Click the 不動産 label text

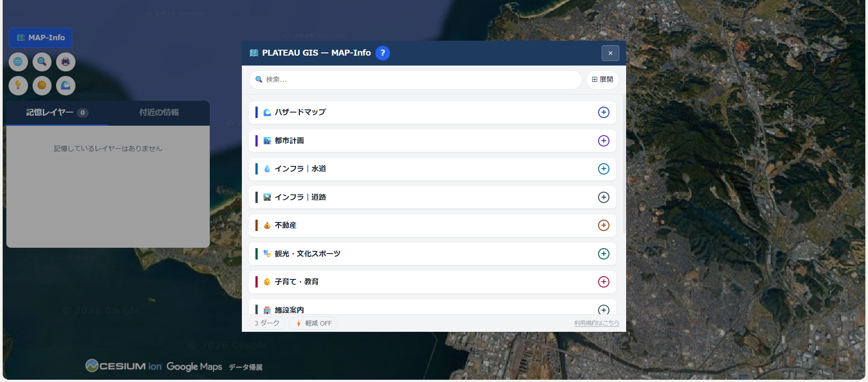tap(286, 225)
